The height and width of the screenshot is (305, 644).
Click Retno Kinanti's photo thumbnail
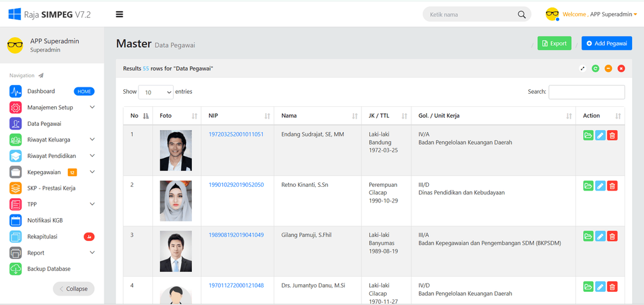(x=176, y=201)
